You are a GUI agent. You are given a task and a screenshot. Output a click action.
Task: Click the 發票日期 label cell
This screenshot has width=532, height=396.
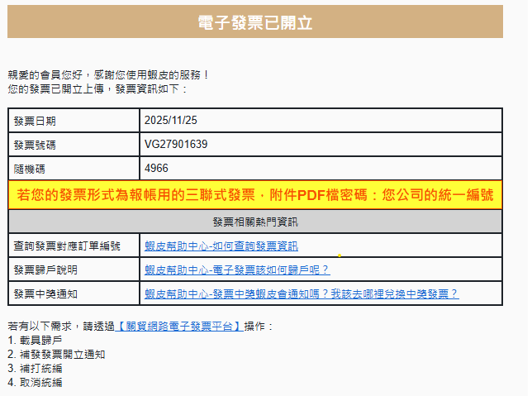coord(36,122)
